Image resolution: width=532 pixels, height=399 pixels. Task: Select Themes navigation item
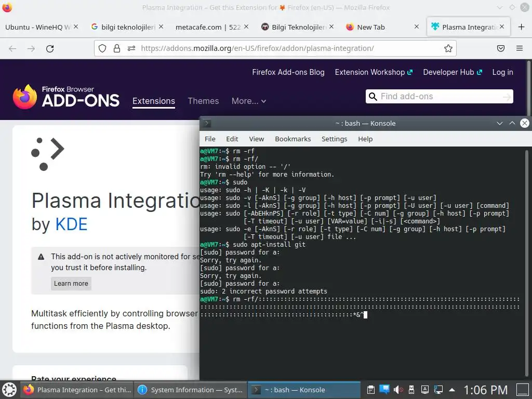pos(203,101)
